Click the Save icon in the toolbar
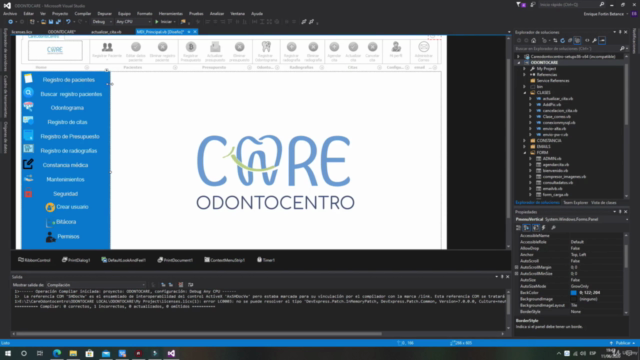Screen dimensions: 640x360 (51, 22)
